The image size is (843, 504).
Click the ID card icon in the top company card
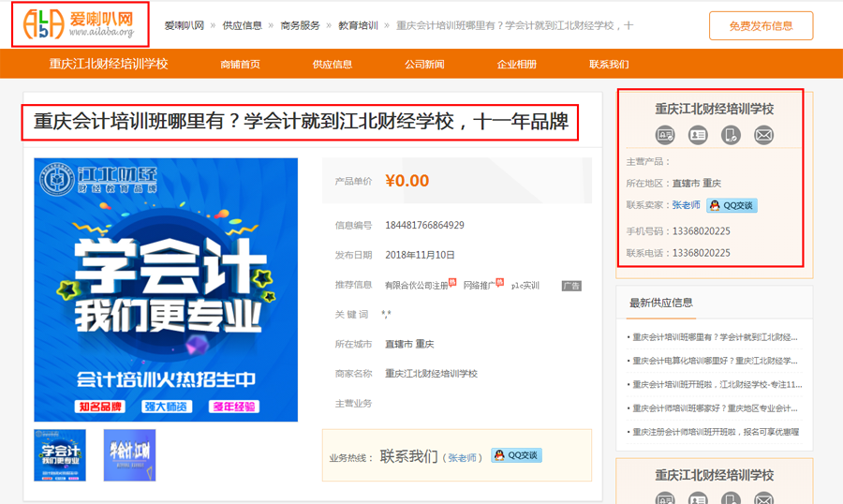(x=698, y=135)
